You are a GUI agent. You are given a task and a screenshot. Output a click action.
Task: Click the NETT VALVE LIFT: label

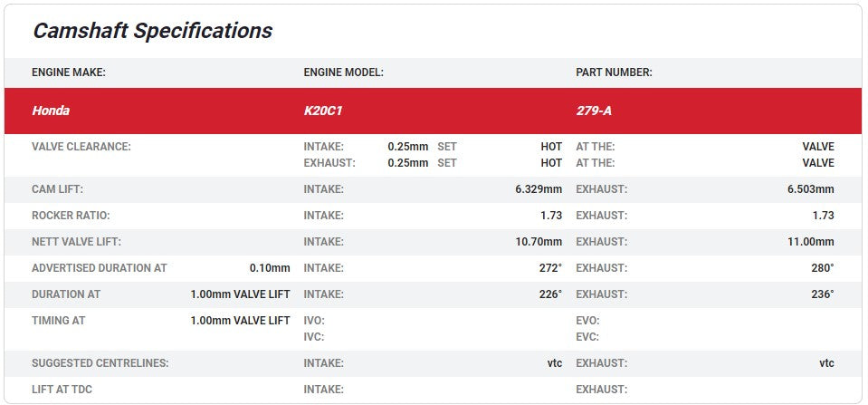point(76,242)
